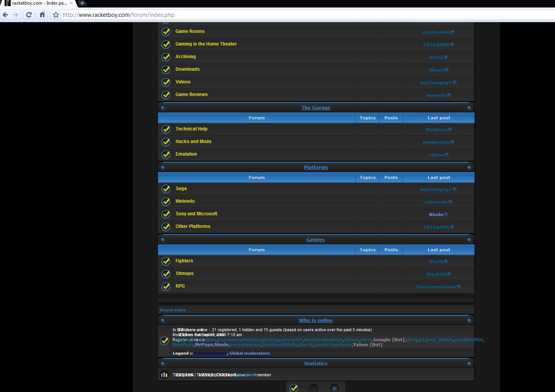Open the Game Reviews forum

point(191,94)
